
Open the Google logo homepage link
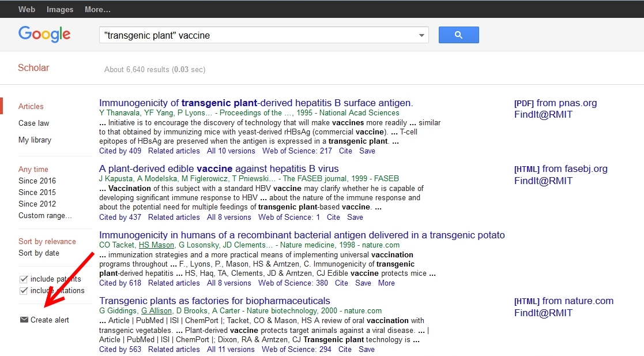[44, 34]
